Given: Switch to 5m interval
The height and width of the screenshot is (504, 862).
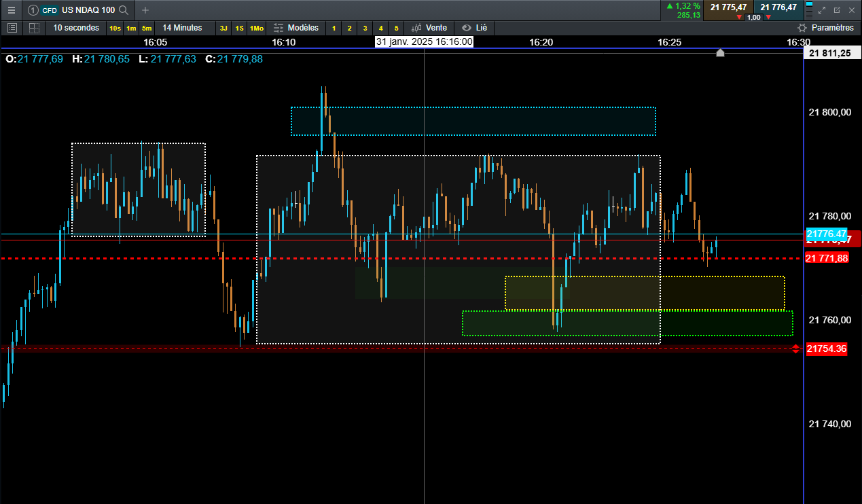Looking at the screenshot, I should 147,28.
